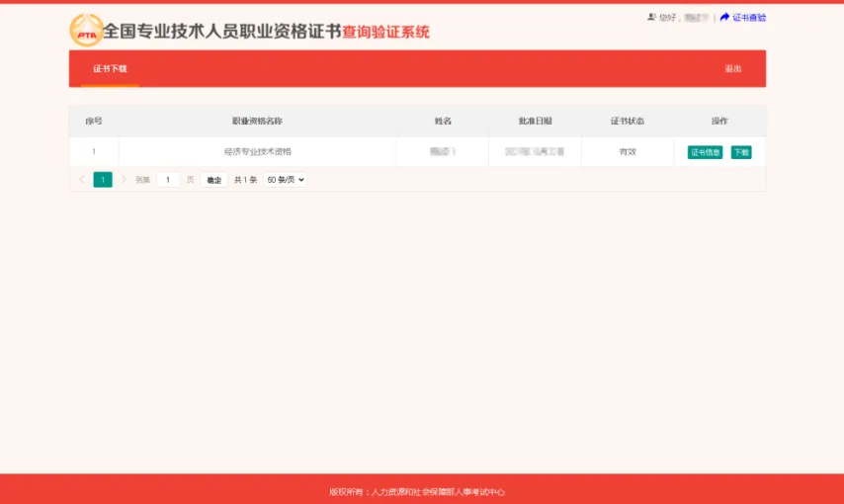Click the 职业资格名称 column header

tap(257, 121)
